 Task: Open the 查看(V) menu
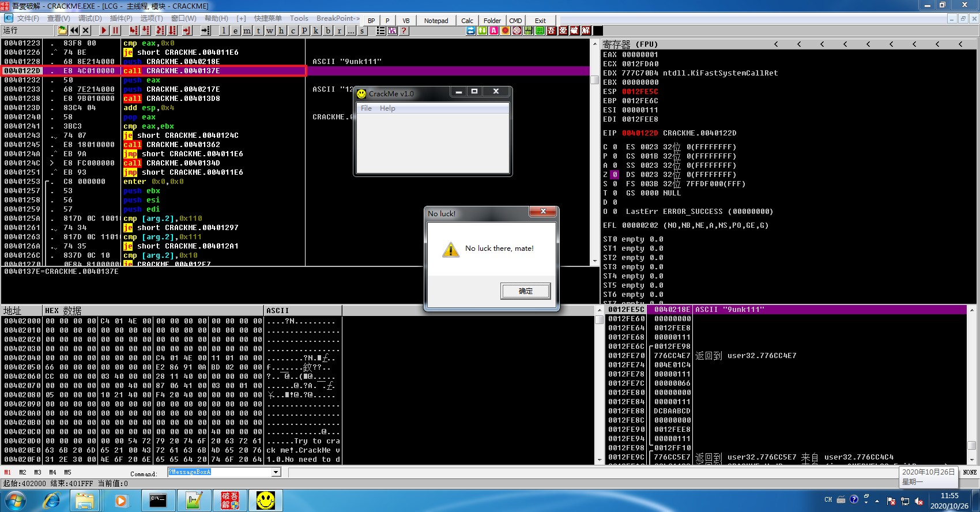point(58,18)
